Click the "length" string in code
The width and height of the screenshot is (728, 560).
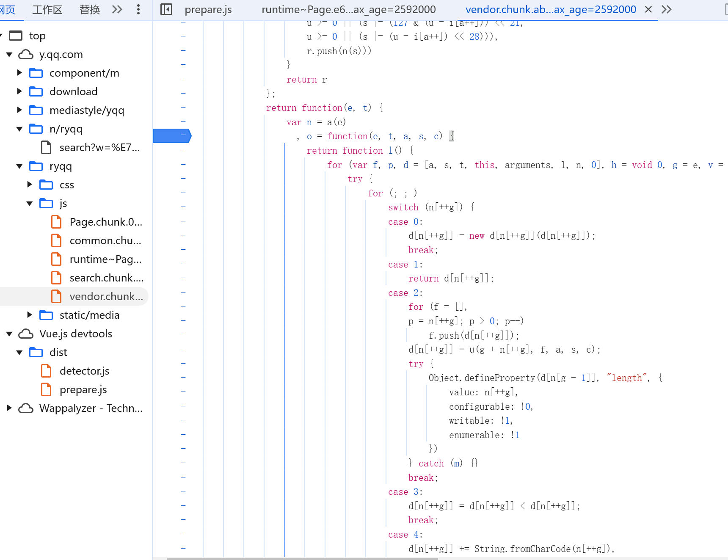[x=626, y=378]
